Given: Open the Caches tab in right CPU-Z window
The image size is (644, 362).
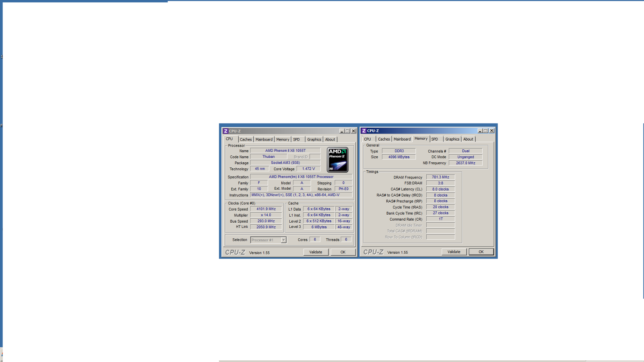Looking at the screenshot, I should point(384,139).
